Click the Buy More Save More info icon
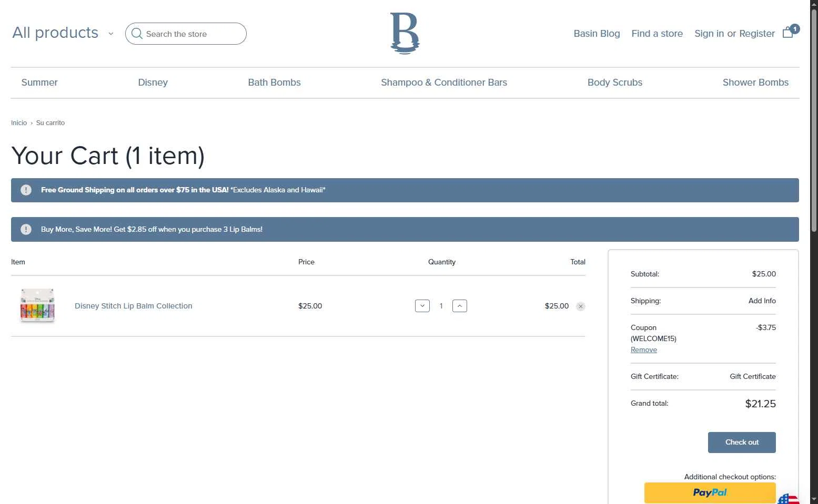Image resolution: width=818 pixels, height=504 pixels. point(26,229)
